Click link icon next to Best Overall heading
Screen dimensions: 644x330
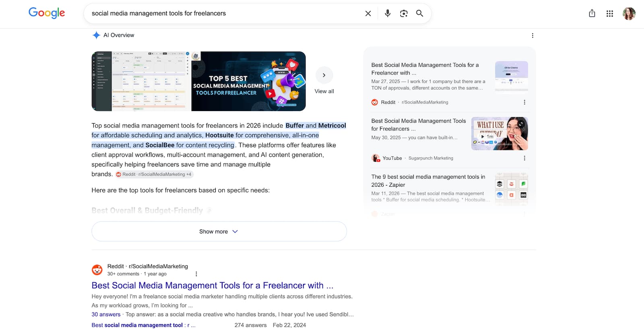[209, 210]
